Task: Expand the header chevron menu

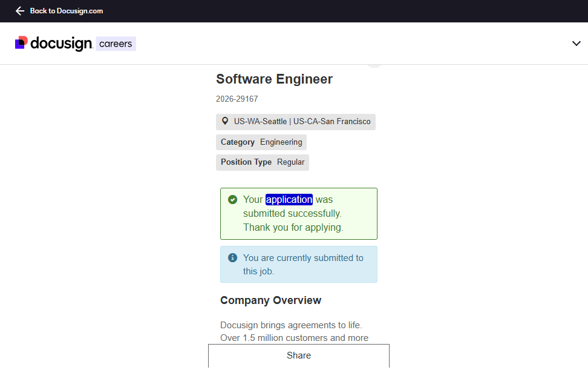Action: tap(576, 44)
